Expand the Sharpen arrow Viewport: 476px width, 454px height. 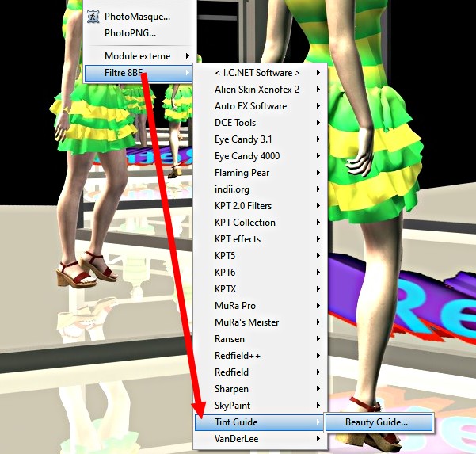coord(318,389)
